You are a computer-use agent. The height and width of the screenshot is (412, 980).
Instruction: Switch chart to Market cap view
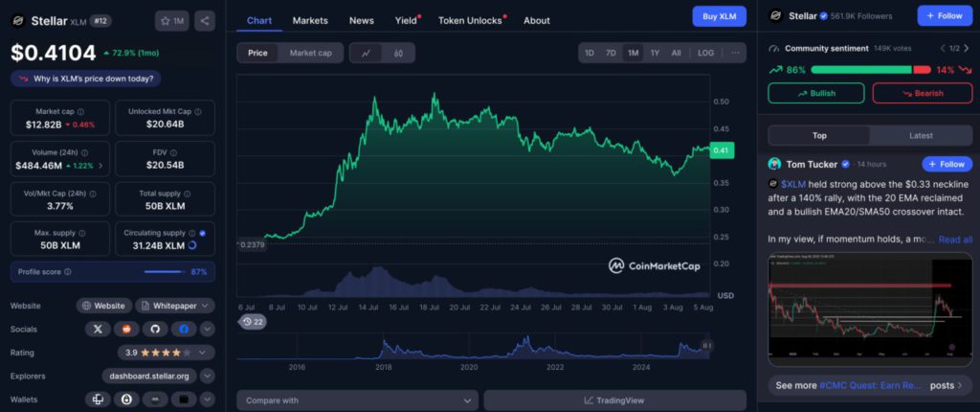(x=310, y=53)
